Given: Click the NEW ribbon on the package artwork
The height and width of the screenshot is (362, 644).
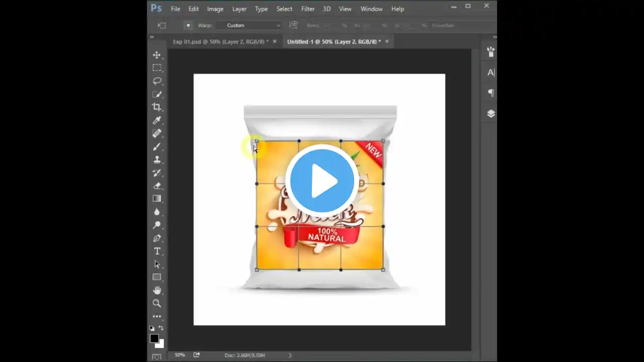Looking at the screenshot, I should [x=371, y=151].
